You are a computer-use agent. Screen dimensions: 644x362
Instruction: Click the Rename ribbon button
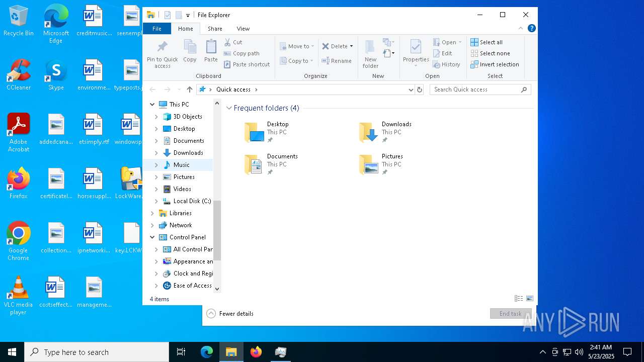337,61
